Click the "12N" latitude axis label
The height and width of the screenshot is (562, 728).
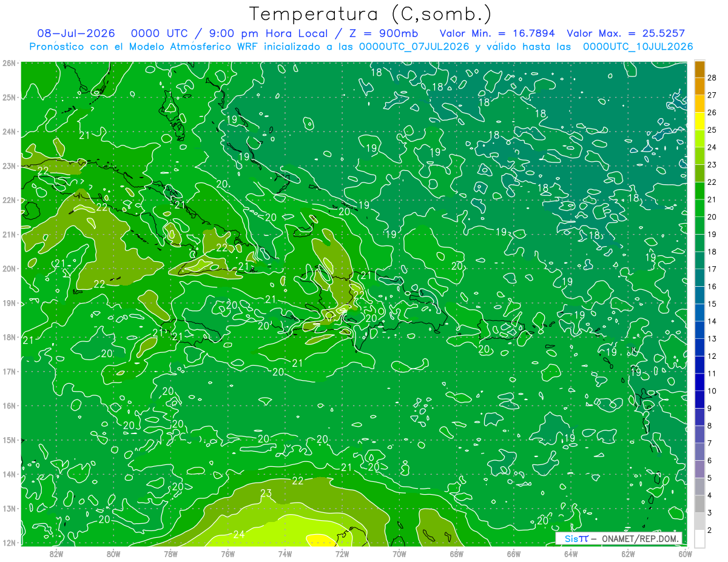coord(8,543)
